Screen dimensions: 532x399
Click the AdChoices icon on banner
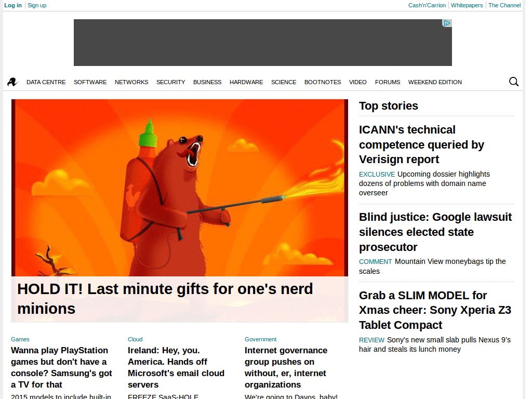coord(447,23)
